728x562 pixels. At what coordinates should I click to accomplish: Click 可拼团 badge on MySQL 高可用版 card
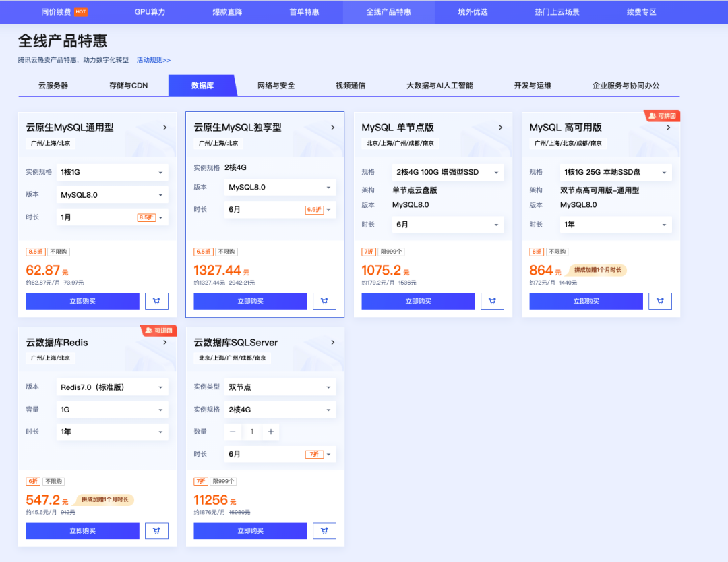click(x=663, y=116)
